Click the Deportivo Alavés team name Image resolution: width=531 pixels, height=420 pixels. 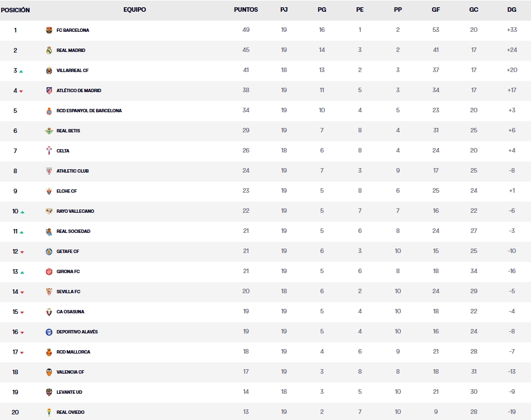[77, 332]
